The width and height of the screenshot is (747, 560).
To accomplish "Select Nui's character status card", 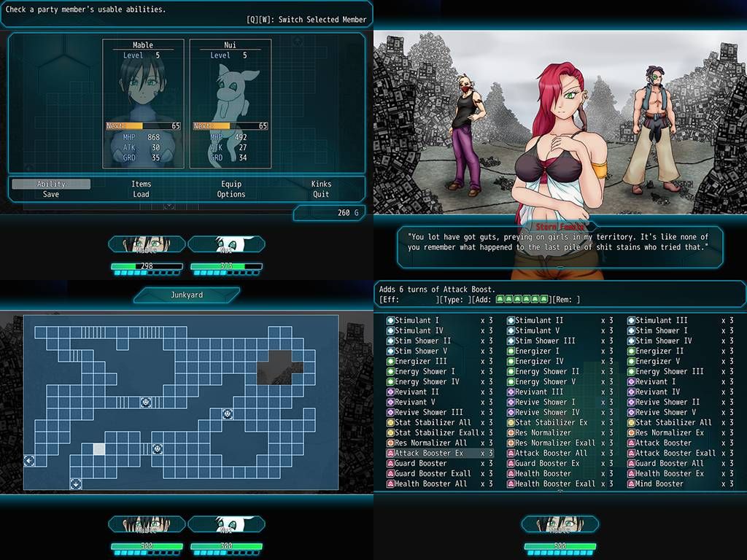I will [x=230, y=104].
